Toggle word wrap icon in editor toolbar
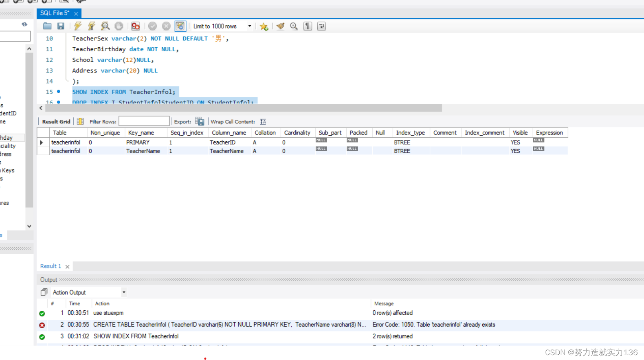644x360 pixels. click(321, 26)
